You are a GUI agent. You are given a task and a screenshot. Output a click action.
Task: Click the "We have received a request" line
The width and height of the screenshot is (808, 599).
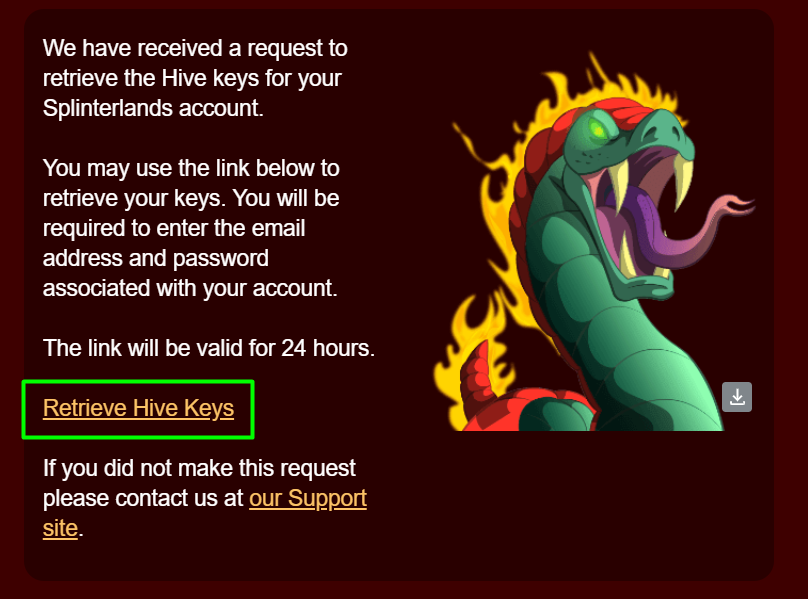[x=195, y=48]
